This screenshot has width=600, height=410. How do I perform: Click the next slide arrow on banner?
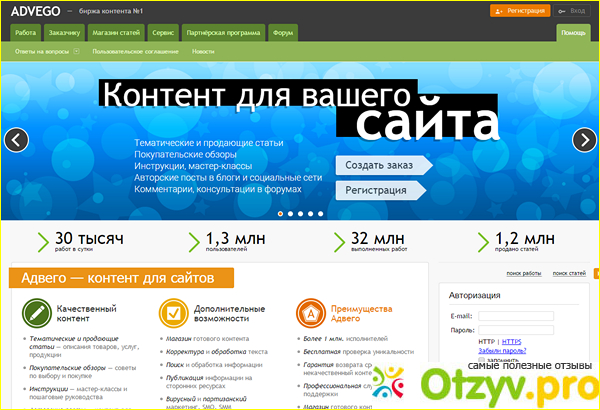point(584,140)
